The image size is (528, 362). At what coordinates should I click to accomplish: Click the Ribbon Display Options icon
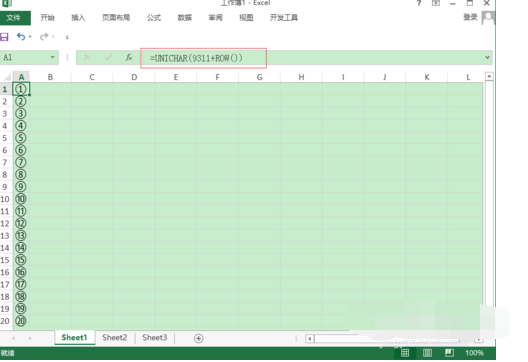(436, 3)
